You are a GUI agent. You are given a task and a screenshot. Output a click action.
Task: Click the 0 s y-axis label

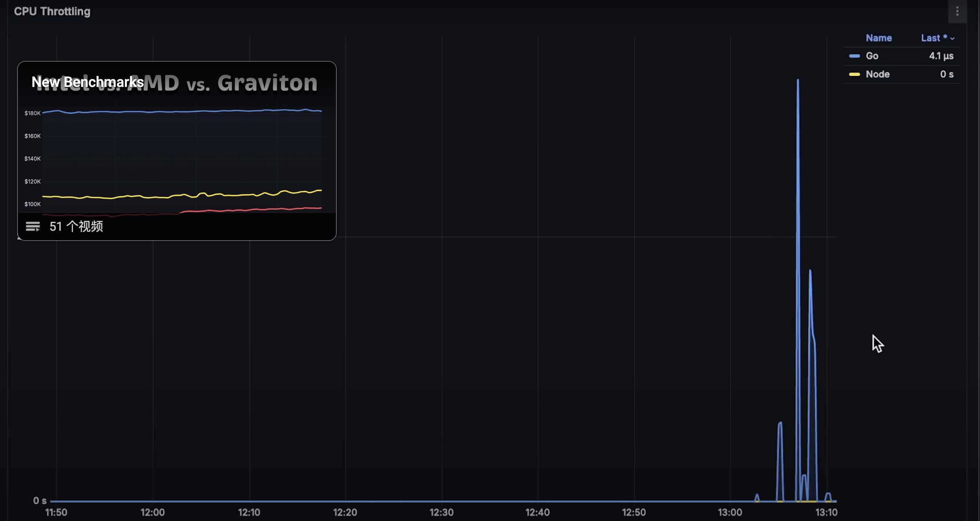tap(40, 500)
